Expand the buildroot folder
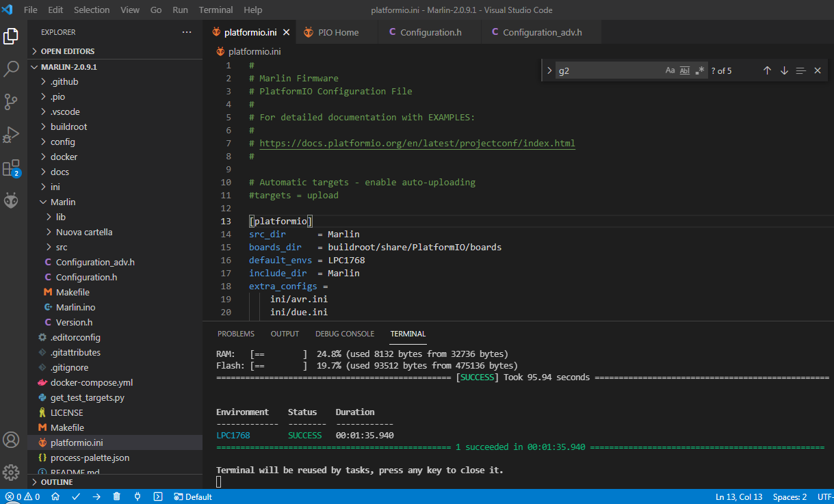834x504 pixels. 115,127
